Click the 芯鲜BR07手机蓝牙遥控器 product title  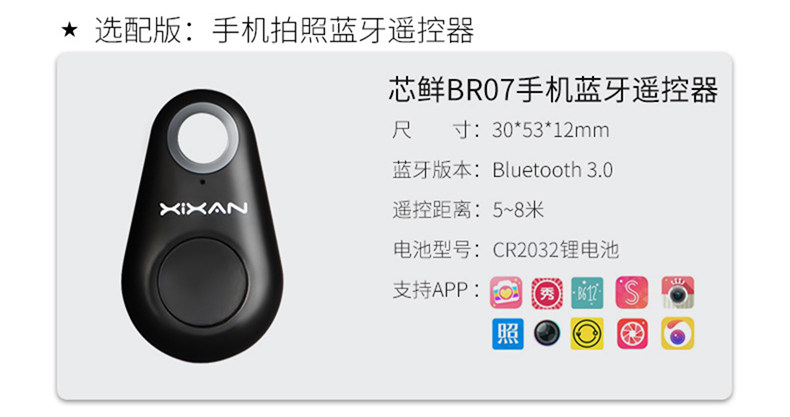coord(553,90)
